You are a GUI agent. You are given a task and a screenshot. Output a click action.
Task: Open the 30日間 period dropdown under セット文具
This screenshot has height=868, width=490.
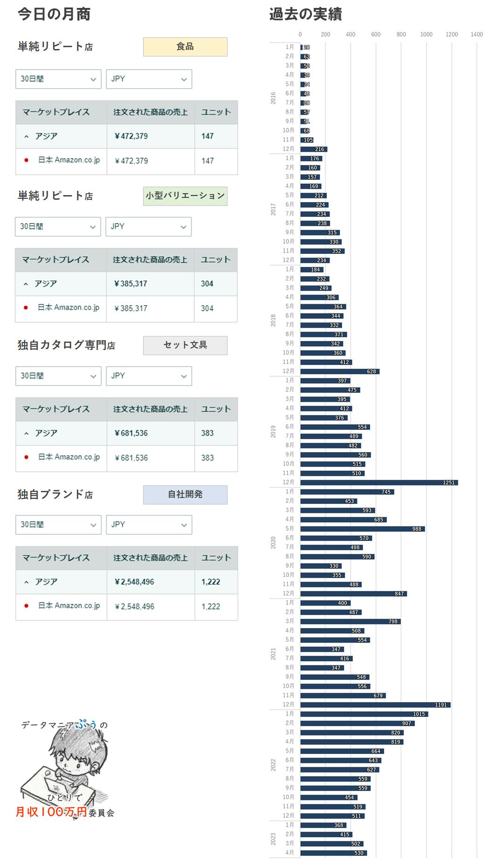click(58, 376)
